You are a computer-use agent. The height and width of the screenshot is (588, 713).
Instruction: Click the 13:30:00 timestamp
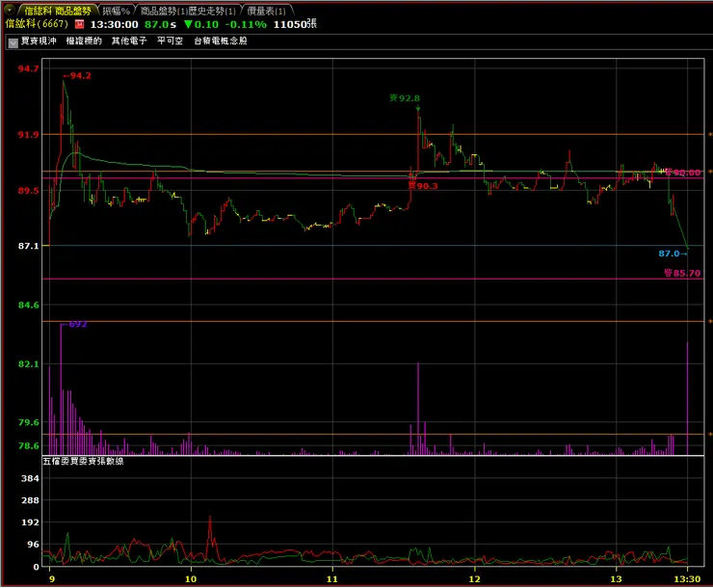coord(114,24)
